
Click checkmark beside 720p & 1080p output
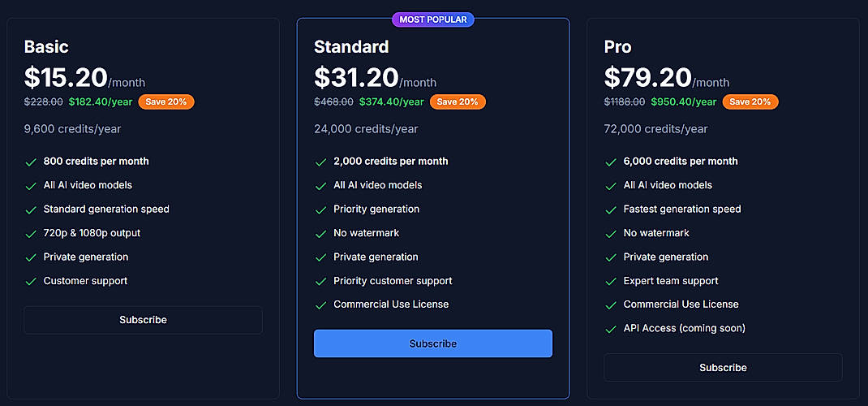click(x=31, y=234)
